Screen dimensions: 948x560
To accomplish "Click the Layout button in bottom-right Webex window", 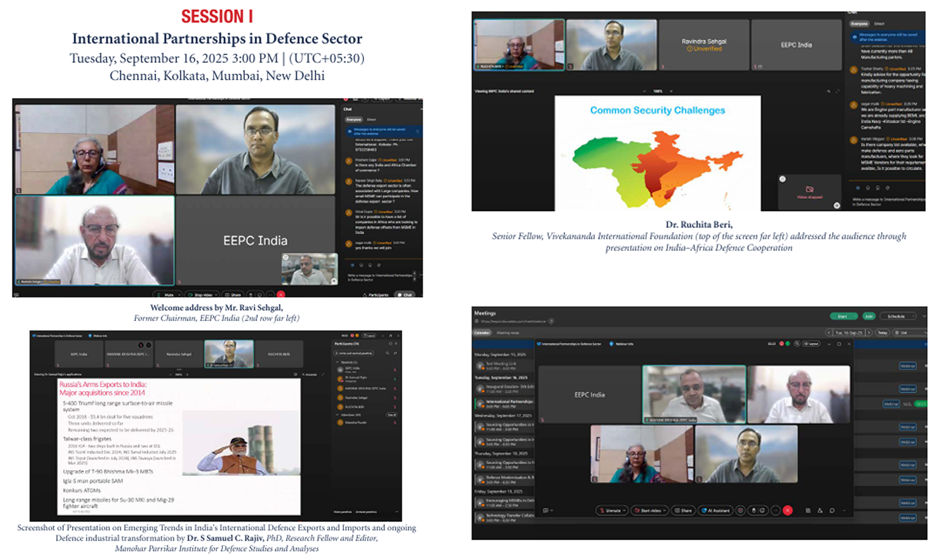I will point(812,344).
